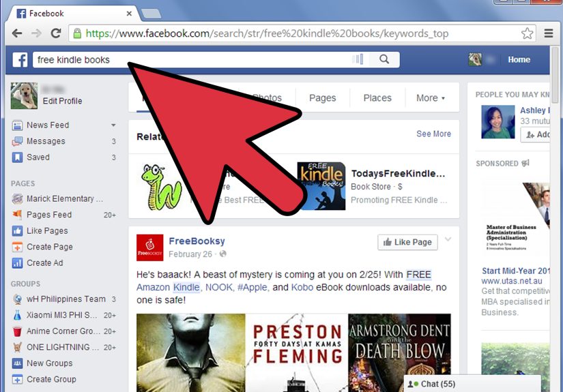Click the Messages sidebar item
563x392 pixels.
64,141
